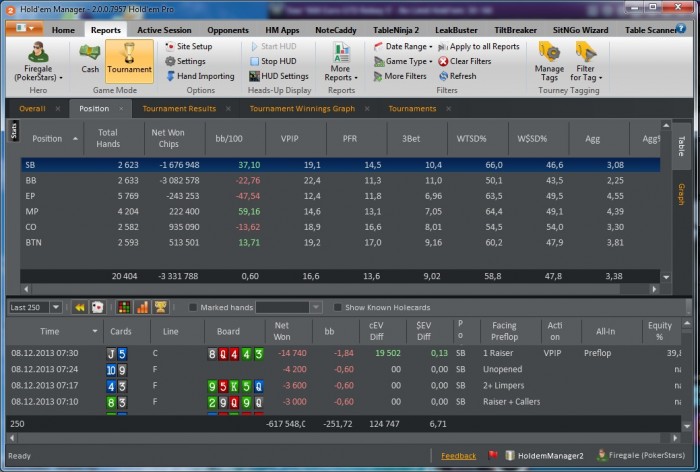700x472 pixels.
Task: Close the Overall report tab
Action: (58, 109)
